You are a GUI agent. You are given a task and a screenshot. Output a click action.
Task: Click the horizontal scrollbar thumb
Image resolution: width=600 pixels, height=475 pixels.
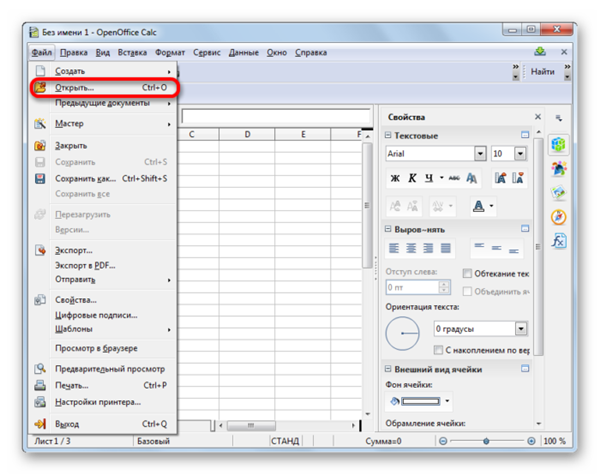251,425
